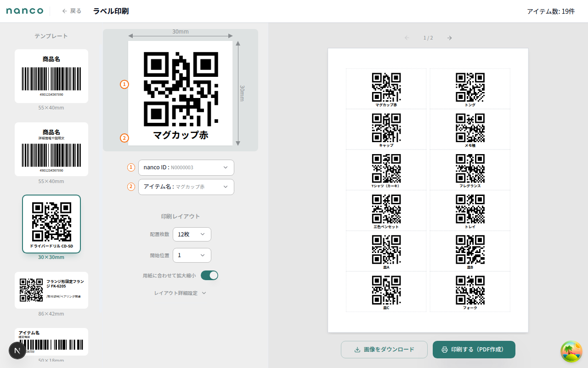Open the palm tree island avatar icon
The width and height of the screenshot is (588, 368).
click(x=571, y=351)
